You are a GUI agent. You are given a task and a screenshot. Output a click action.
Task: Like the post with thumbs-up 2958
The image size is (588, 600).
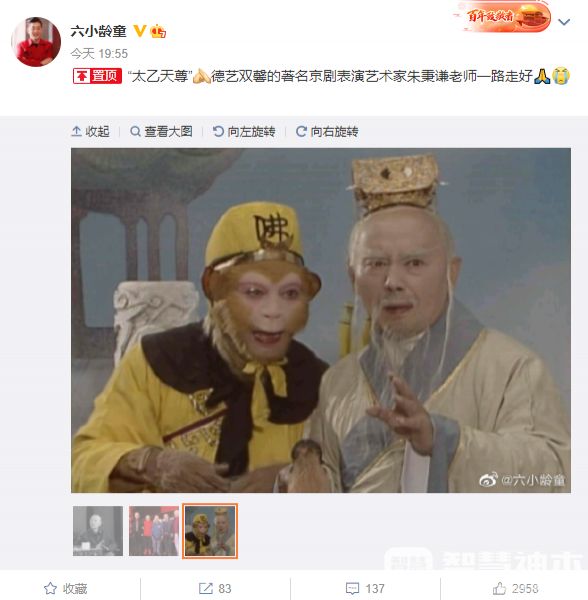(x=515, y=589)
